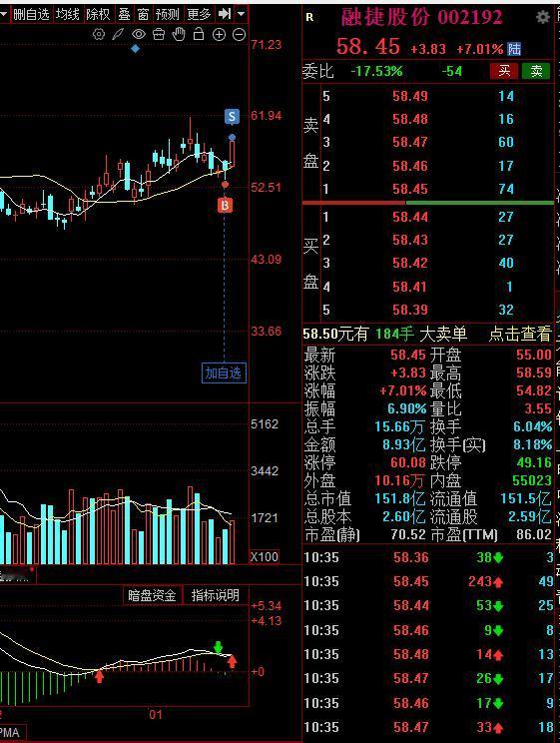Open chart settings gear icon

tap(99, 34)
